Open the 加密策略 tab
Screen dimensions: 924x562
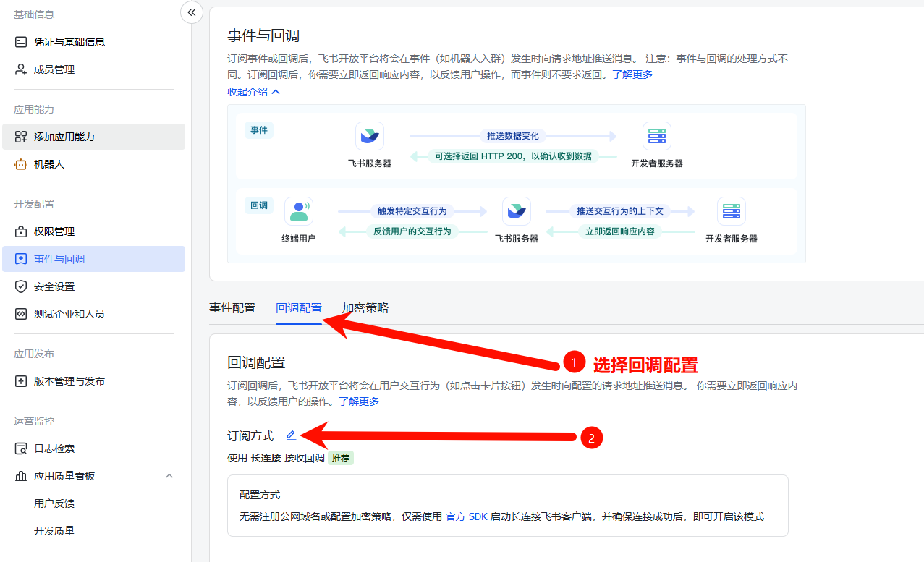click(x=365, y=308)
